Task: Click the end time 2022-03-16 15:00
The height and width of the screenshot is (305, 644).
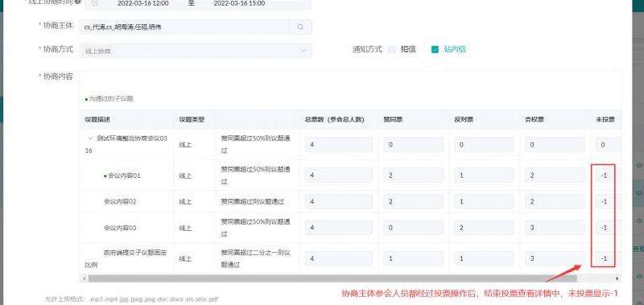Action: tap(239, 3)
